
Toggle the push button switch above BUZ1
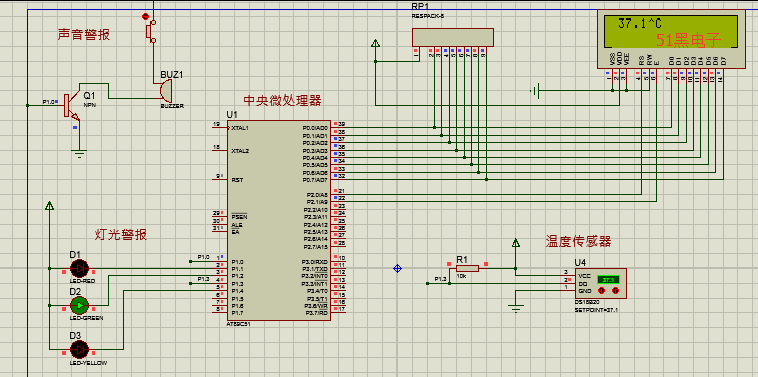point(150,31)
